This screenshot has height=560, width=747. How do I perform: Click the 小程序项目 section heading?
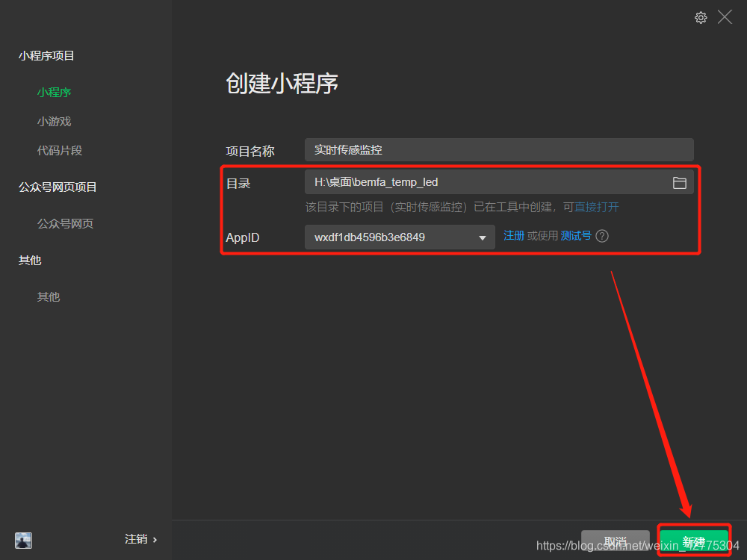point(46,56)
